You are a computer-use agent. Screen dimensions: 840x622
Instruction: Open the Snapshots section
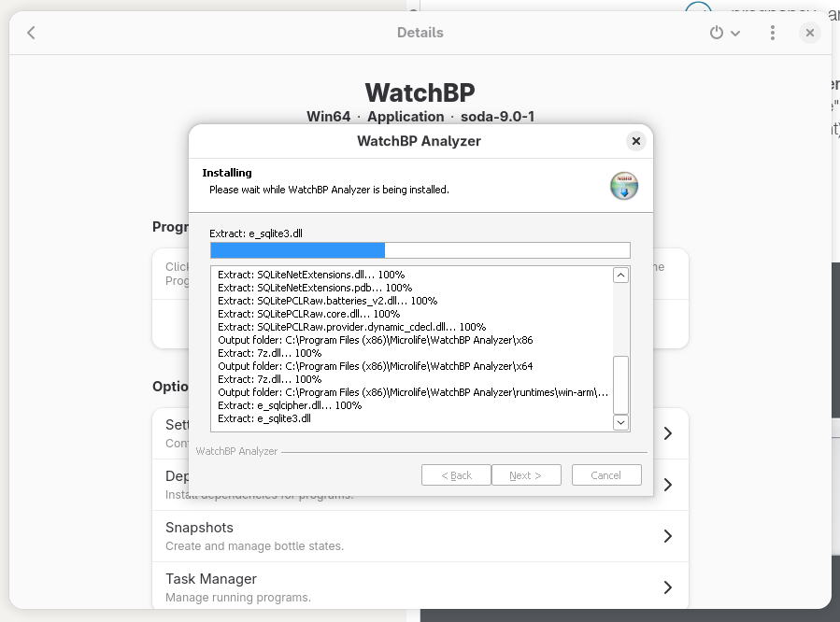pos(420,535)
